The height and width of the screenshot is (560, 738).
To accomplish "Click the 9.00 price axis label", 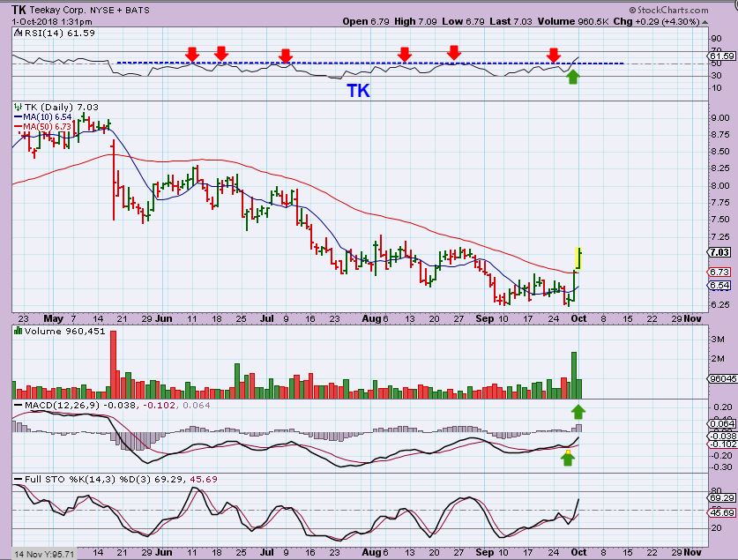I will [x=720, y=117].
